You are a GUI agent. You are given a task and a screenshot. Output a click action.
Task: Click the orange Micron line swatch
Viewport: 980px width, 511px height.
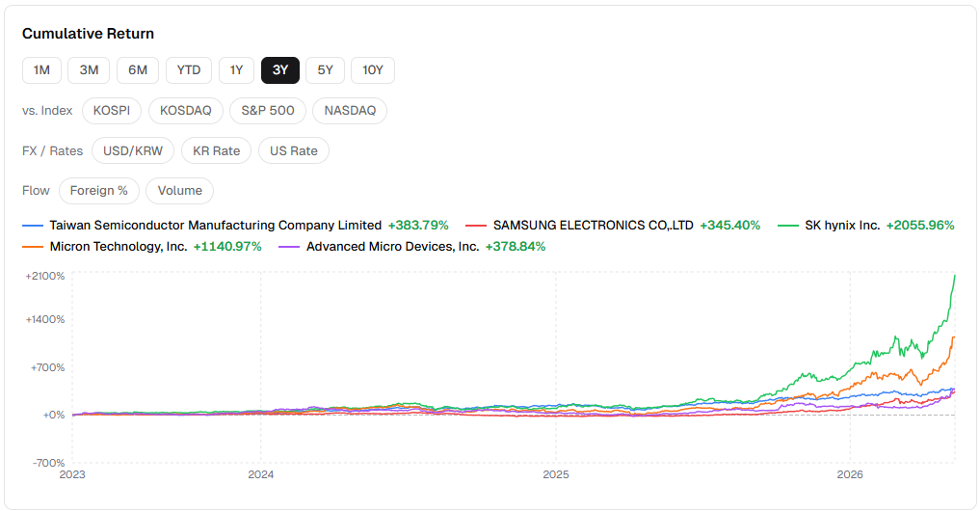coord(33,247)
